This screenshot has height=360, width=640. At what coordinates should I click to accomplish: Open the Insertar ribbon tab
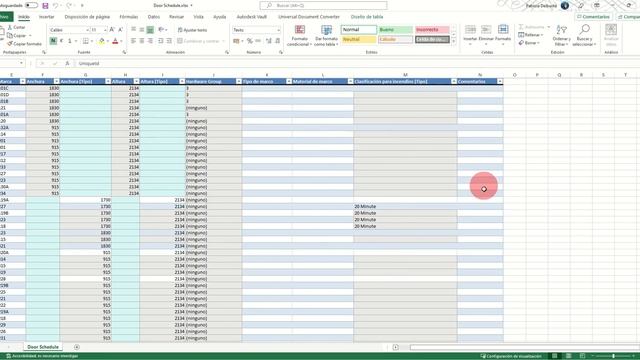point(47,17)
